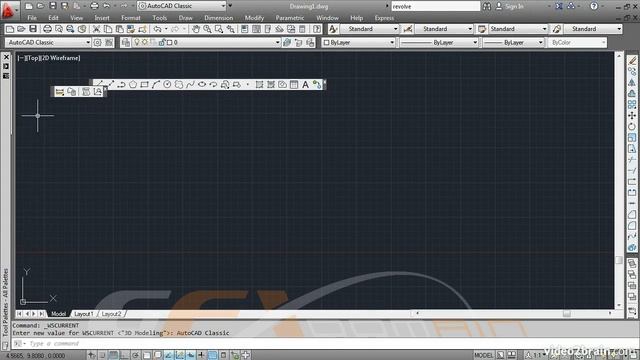
Task: Select the Rotate tool in the Modify toolbar
Action: [x=632, y=127]
